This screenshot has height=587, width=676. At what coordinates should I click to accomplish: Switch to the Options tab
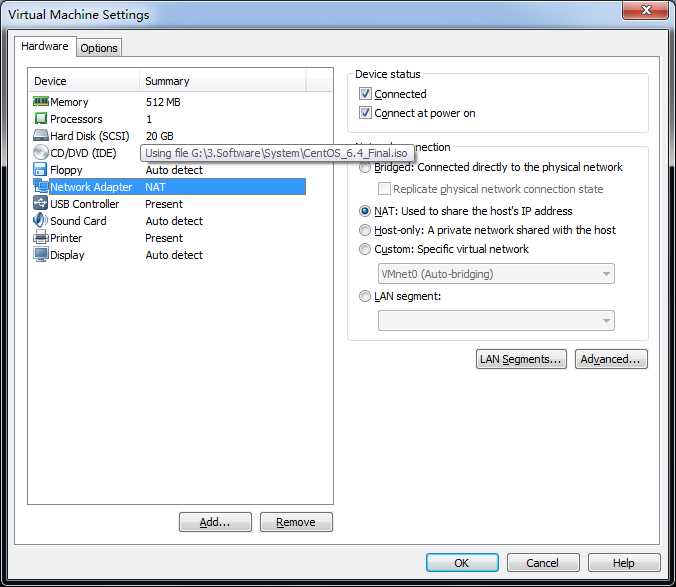click(x=99, y=48)
